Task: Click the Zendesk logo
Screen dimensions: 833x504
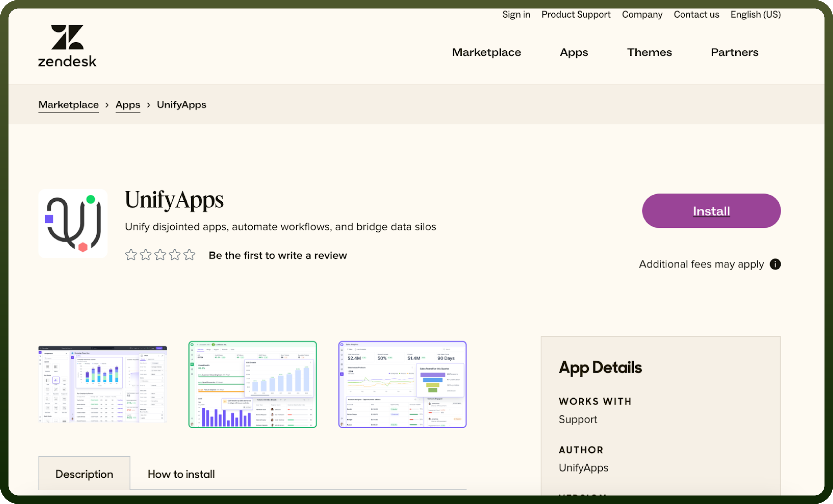Action: [x=67, y=46]
